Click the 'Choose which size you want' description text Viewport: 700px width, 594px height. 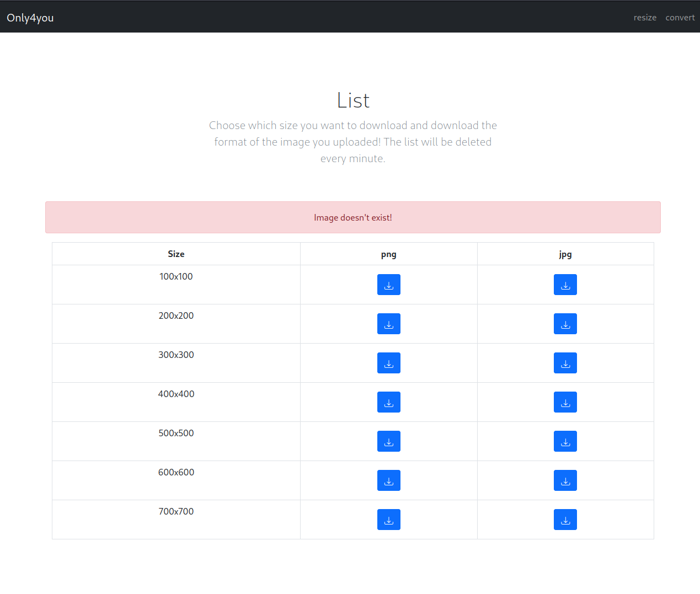(353, 142)
